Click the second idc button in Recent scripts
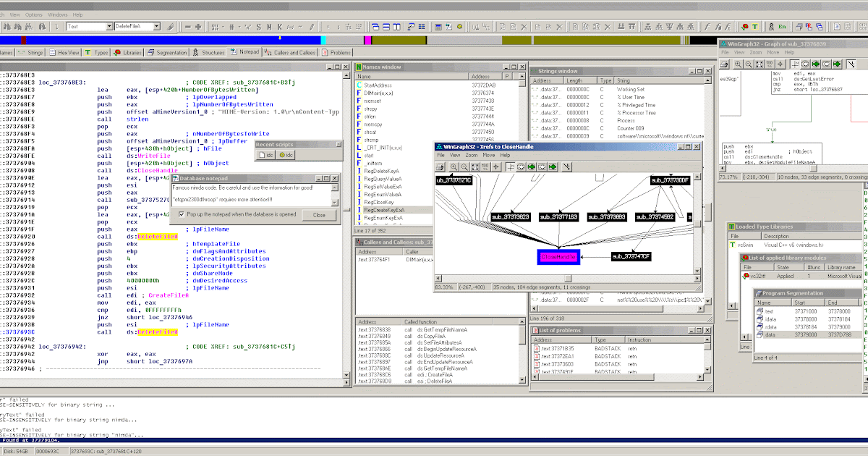 [x=286, y=155]
